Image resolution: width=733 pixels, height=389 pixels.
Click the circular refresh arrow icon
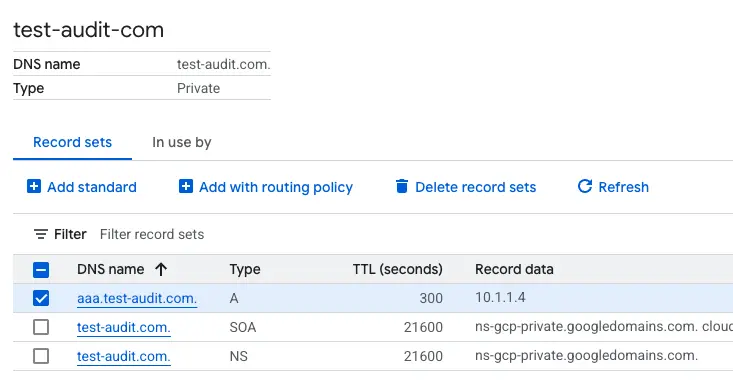[x=585, y=186]
